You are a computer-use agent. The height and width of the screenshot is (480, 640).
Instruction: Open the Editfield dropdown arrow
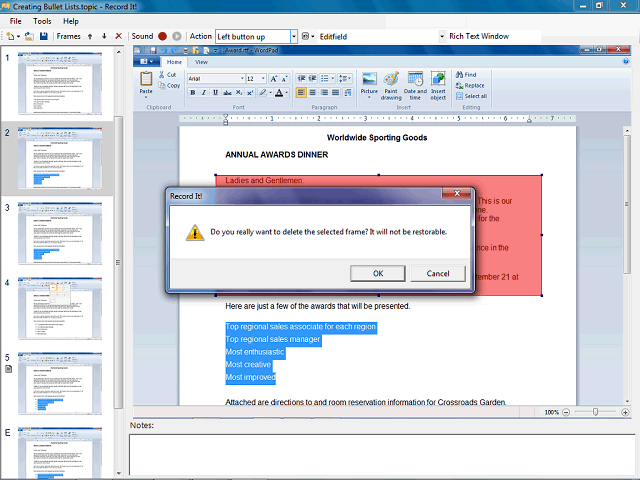(442, 37)
